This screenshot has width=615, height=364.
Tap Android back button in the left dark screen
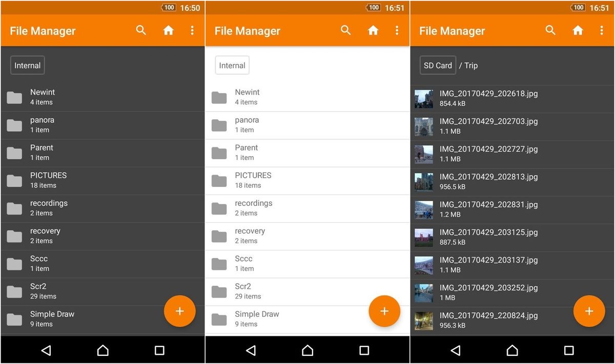[46, 350]
